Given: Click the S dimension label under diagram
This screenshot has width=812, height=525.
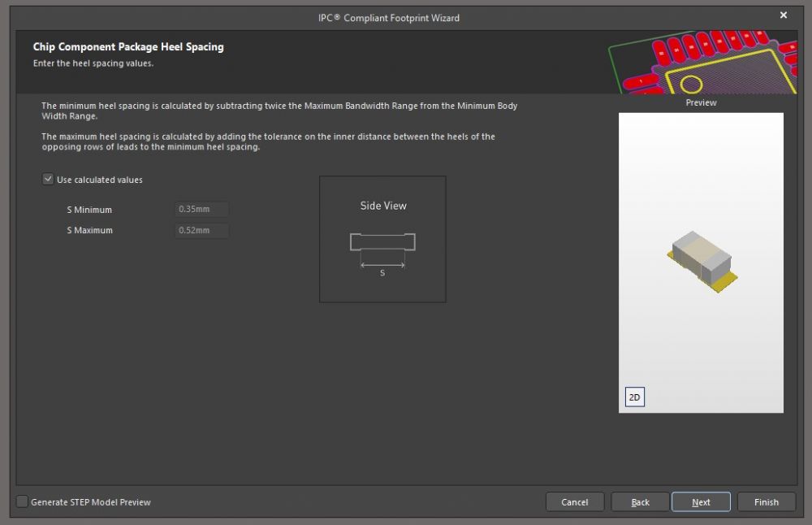Looking at the screenshot, I should click(382, 273).
